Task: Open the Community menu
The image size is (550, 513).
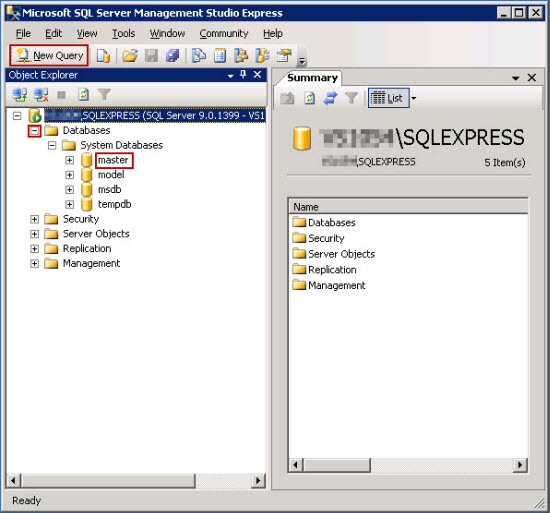Action: click(224, 34)
